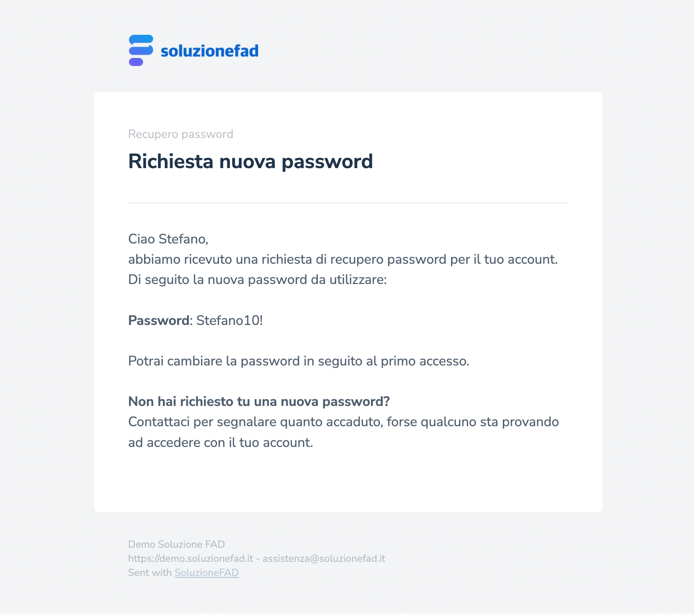Click the soluzionefad brand name text
694x616 pixels.
210,51
